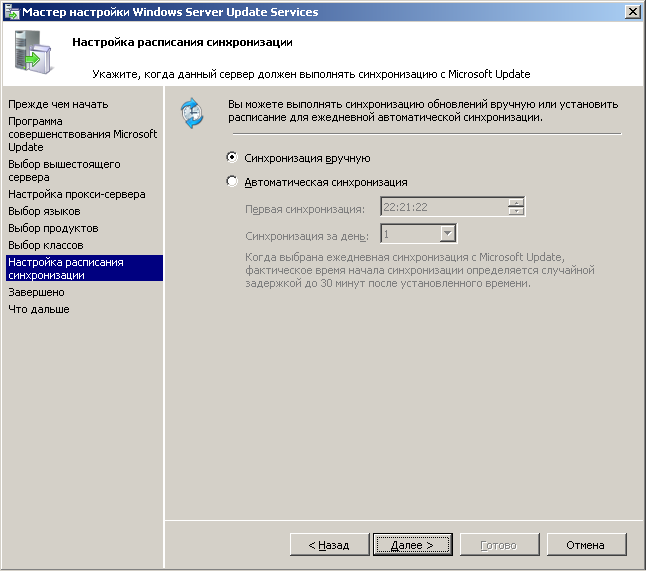
Task: Open 'Настройка прокси-сервера' step
Action: click(x=77, y=194)
